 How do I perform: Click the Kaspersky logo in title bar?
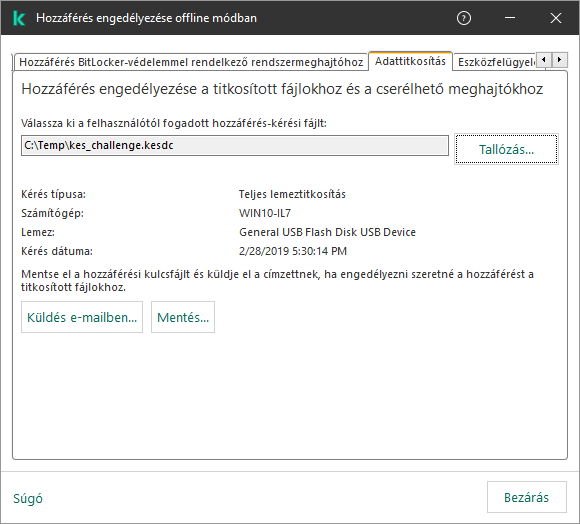click(x=18, y=18)
